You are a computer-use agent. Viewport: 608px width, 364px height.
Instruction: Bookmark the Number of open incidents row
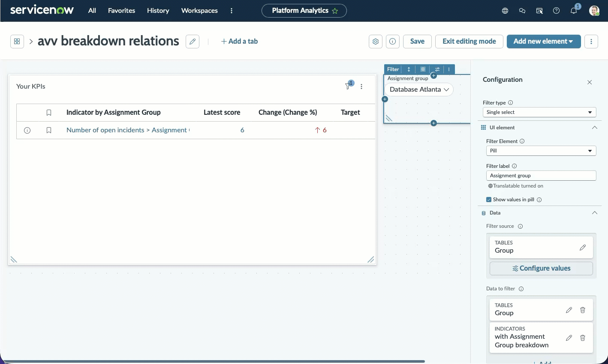click(x=49, y=130)
